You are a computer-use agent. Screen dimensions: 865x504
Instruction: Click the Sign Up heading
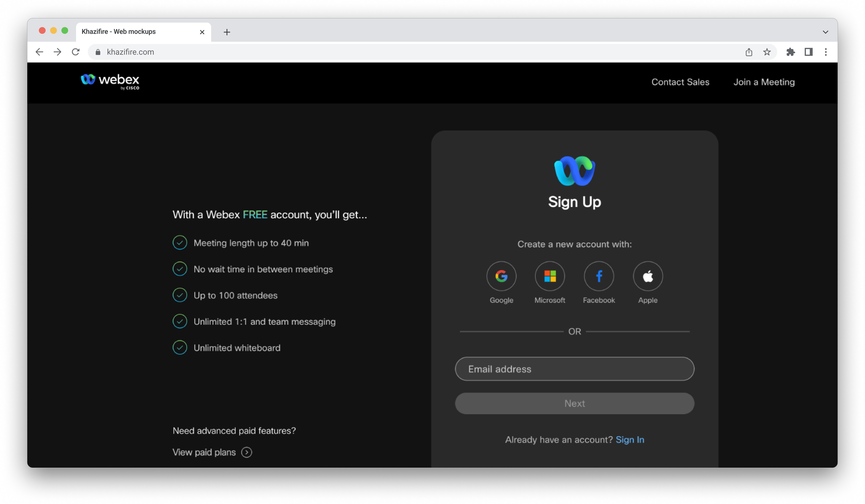[x=574, y=202]
